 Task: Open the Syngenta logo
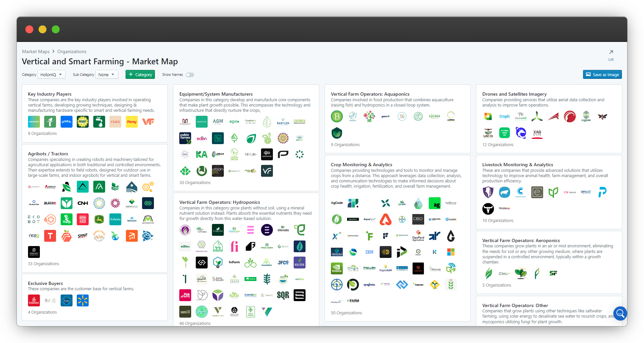tap(369, 285)
